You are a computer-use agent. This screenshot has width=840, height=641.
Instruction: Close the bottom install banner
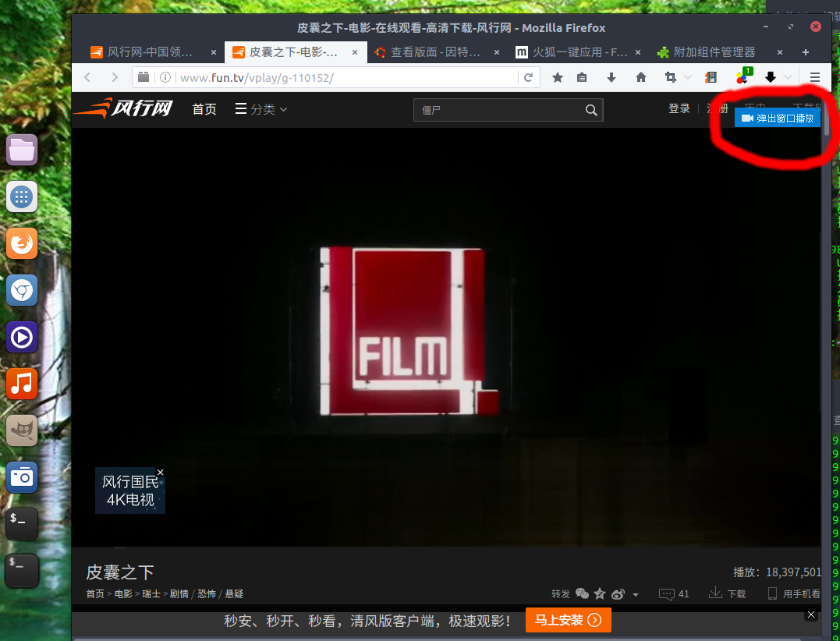point(811,614)
